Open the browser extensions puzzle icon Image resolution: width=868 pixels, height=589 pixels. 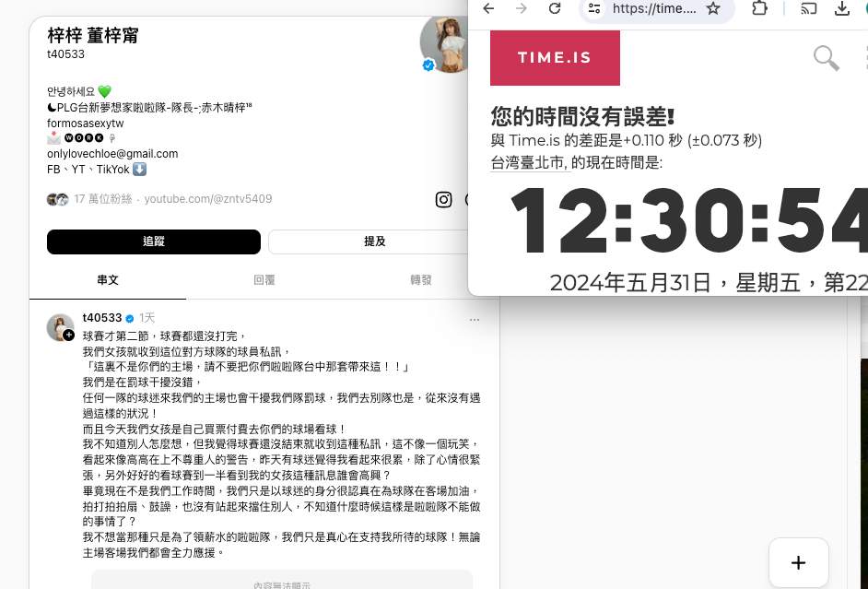[x=759, y=8]
